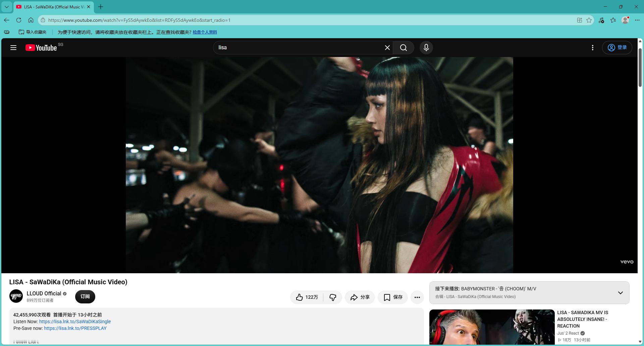The width and height of the screenshot is (644, 346).
Task: Dislike the video with thumbs down
Action: pyautogui.click(x=333, y=297)
